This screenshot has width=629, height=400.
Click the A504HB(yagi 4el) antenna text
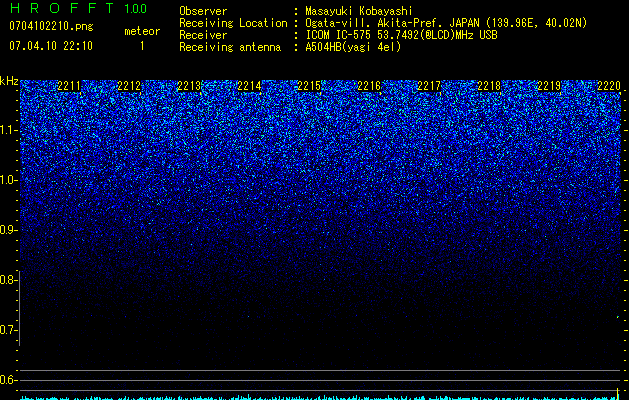tap(353, 47)
